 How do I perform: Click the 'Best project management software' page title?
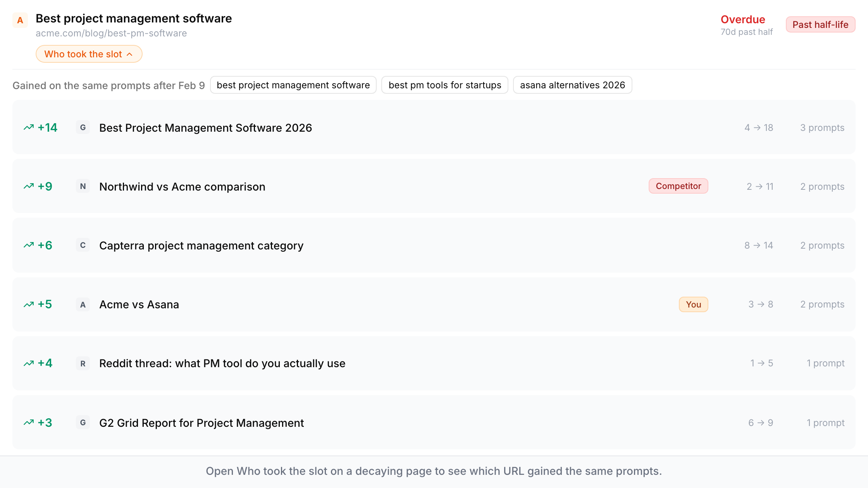tap(134, 18)
